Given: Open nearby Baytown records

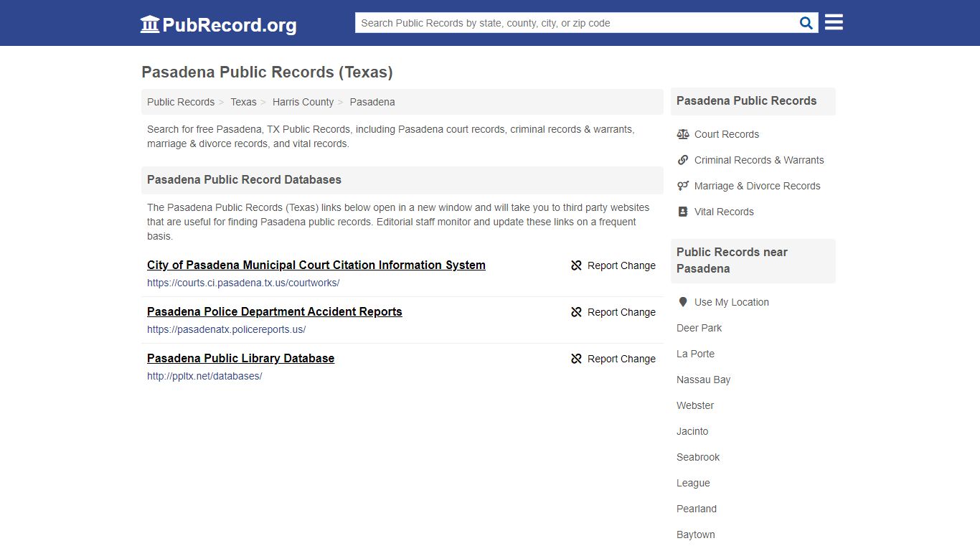Looking at the screenshot, I should (x=696, y=534).
